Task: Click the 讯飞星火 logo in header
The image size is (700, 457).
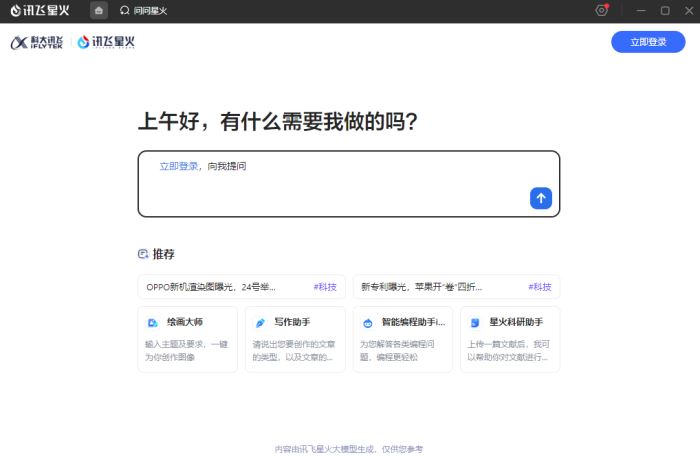Action: coord(106,42)
